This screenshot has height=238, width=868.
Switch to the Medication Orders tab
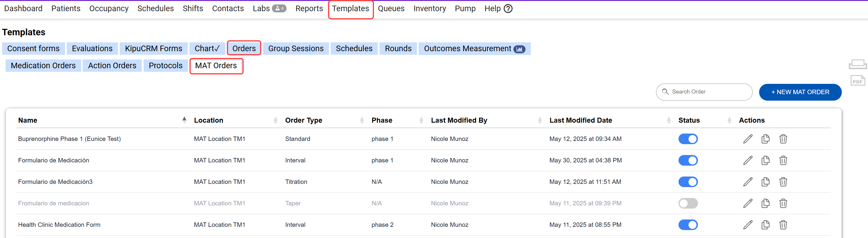tap(43, 66)
